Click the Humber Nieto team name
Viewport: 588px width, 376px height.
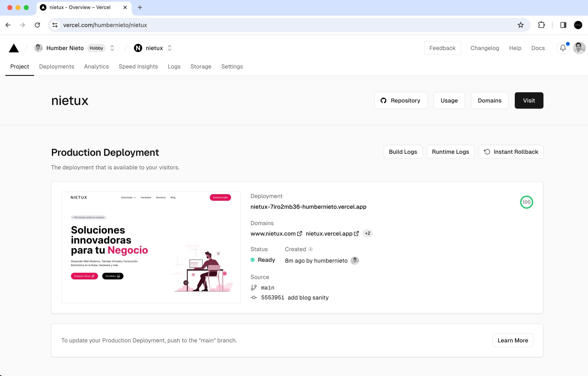(65, 48)
